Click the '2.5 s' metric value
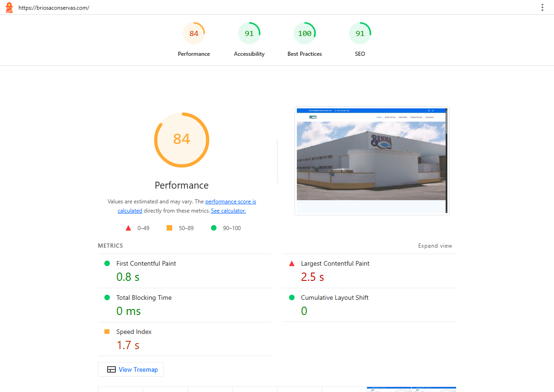 tap(313, 277)
